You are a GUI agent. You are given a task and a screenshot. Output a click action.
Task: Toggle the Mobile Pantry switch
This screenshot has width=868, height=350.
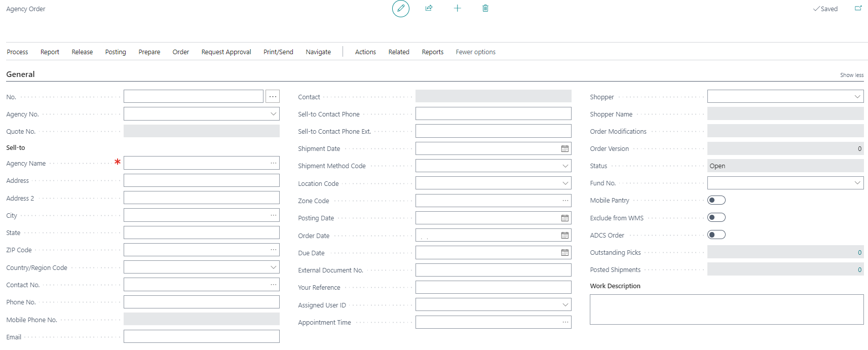tap(716, 201)
